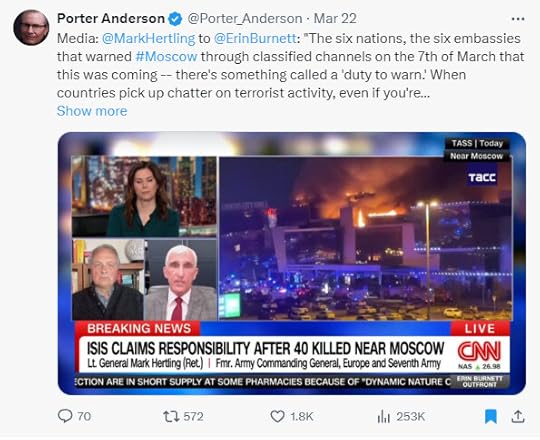Click the reply speech bubble icon

65,416
